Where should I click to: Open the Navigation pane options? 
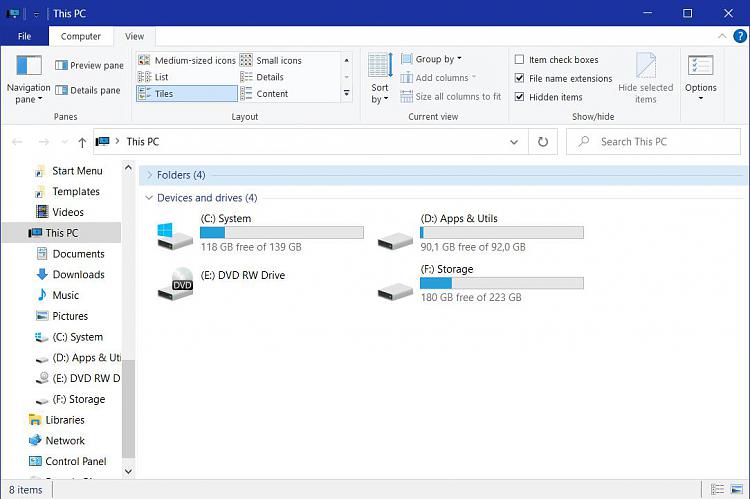point(28,79)
